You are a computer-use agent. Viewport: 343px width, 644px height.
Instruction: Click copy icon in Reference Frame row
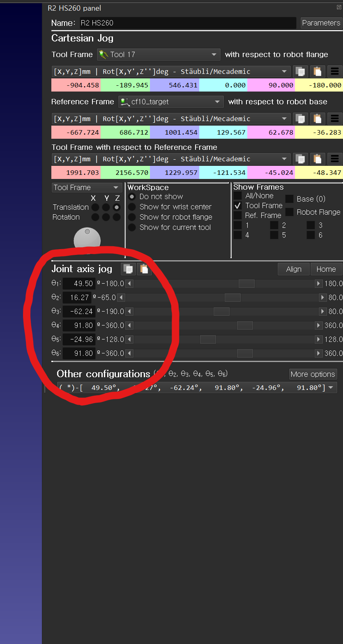pyautogui.click(x=300, y=119)
